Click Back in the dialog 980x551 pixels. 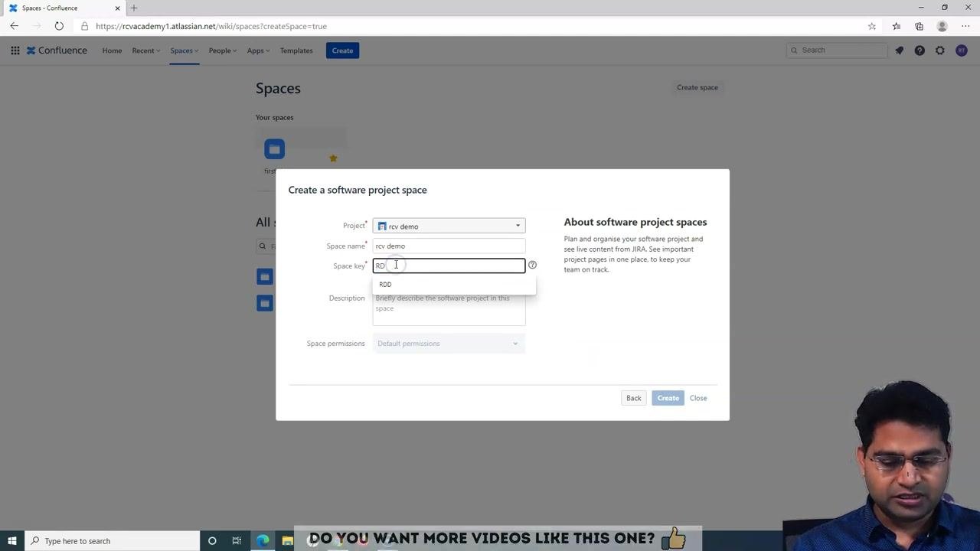[634, 398]
